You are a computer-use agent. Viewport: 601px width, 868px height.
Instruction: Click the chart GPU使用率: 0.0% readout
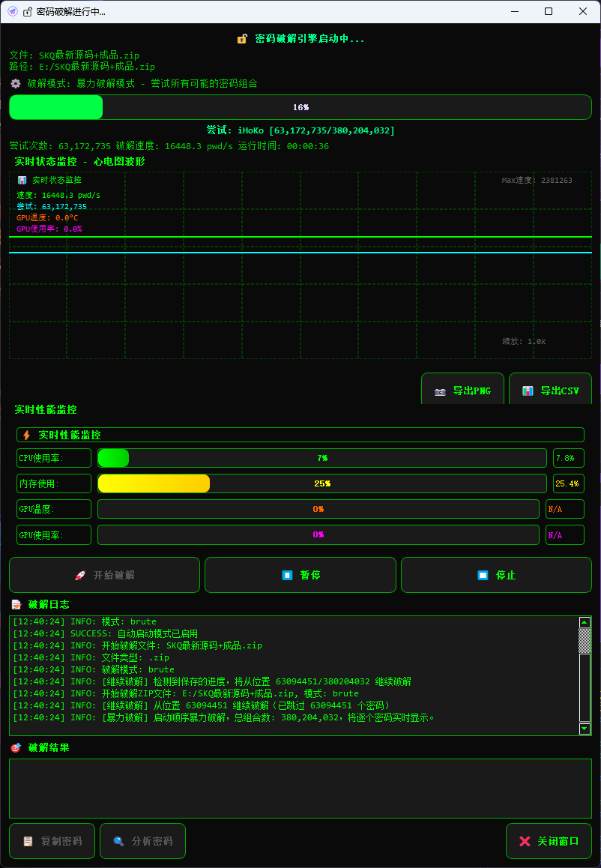[49, 229]
